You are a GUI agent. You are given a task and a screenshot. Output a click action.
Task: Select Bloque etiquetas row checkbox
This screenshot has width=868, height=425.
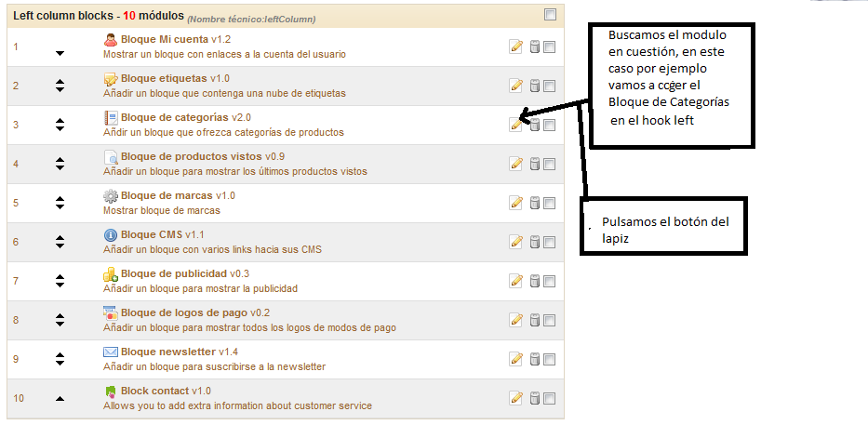pyautogui.click(x=549, y=86)
